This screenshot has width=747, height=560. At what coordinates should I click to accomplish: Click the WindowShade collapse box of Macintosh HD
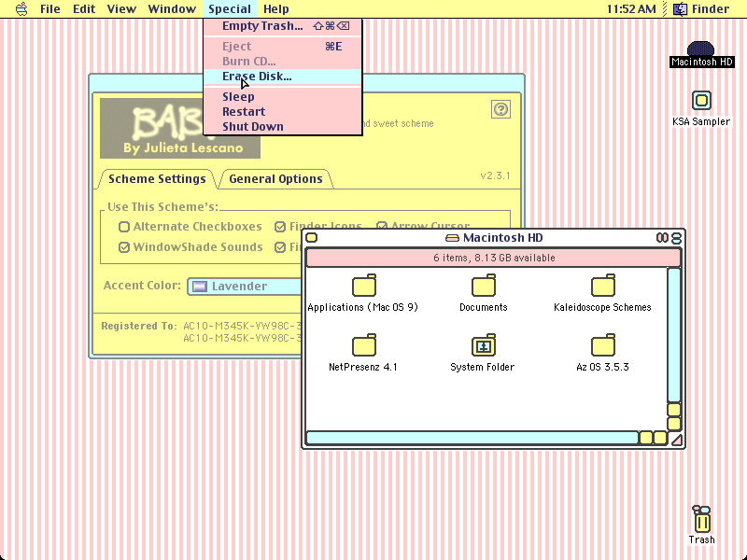point(676,238)
